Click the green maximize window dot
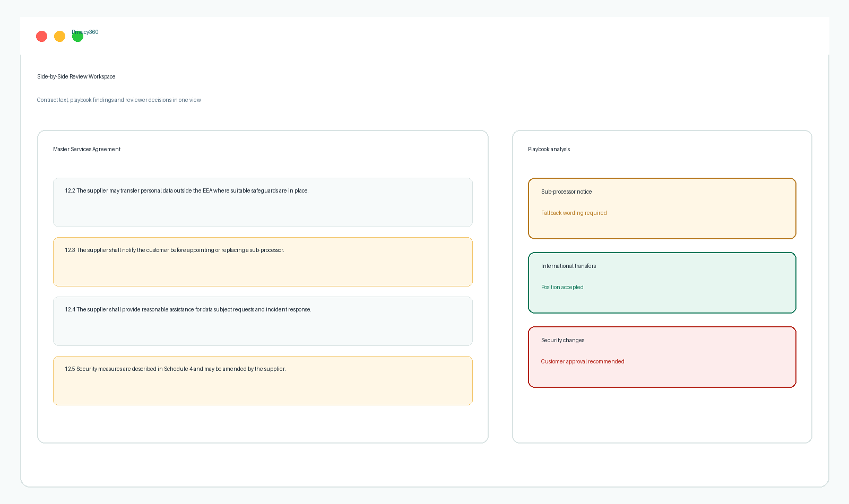Screen dimensions: 849x504 pos(77,36)
